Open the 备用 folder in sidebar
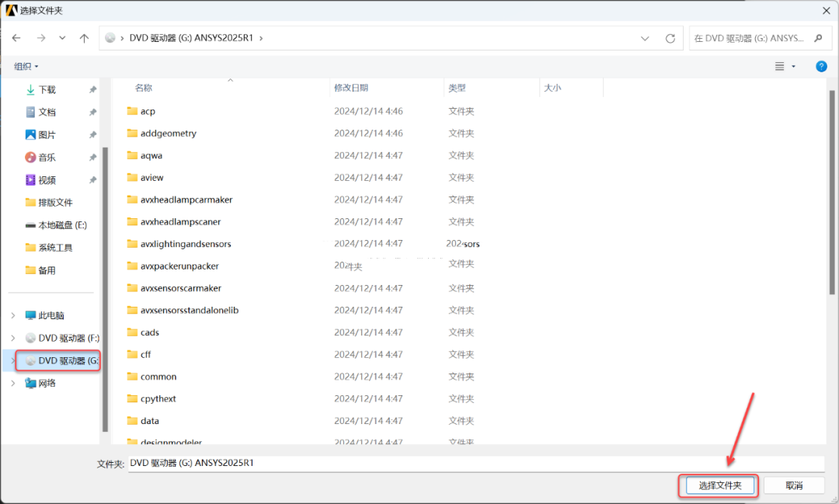 pos(47,270)
